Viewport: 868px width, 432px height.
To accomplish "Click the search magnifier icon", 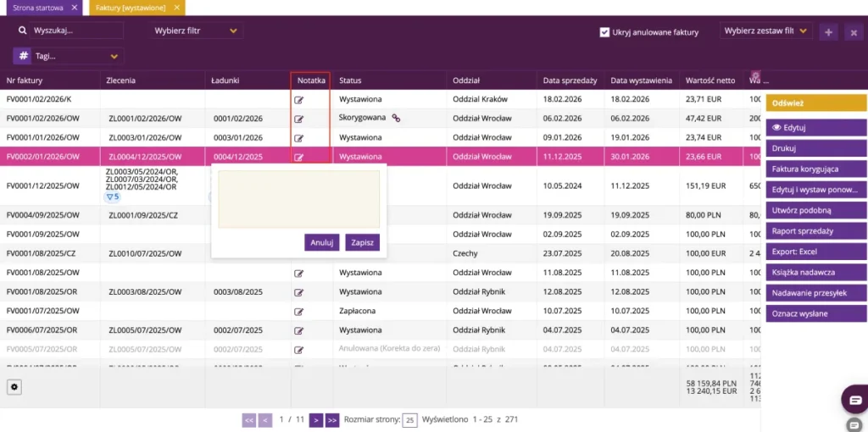I will [x=22, y=30].
